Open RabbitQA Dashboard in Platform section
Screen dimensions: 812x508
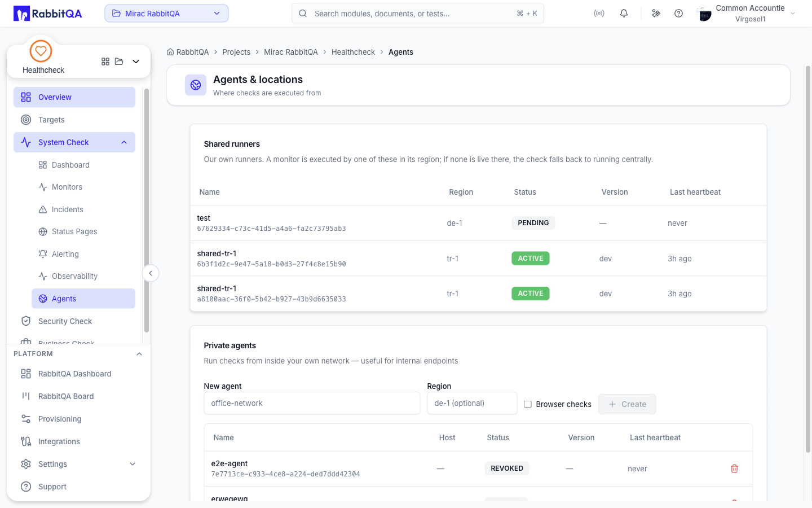(x=74, y=374)
